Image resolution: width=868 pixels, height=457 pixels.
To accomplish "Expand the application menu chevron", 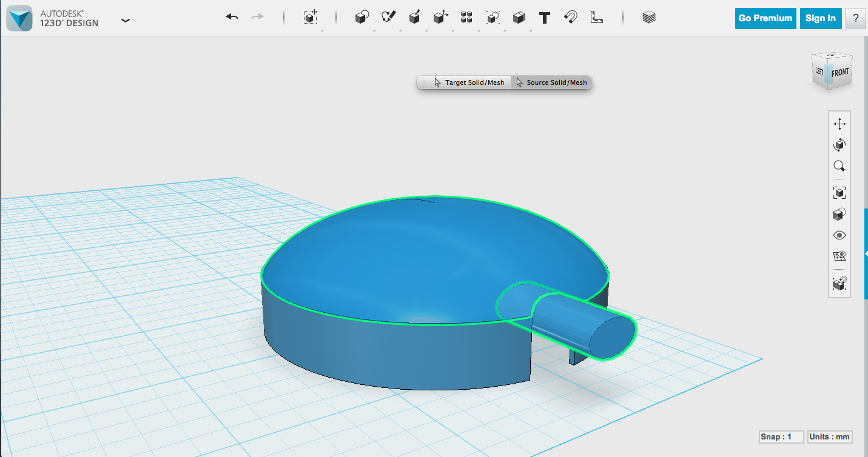I will point(126,20).
